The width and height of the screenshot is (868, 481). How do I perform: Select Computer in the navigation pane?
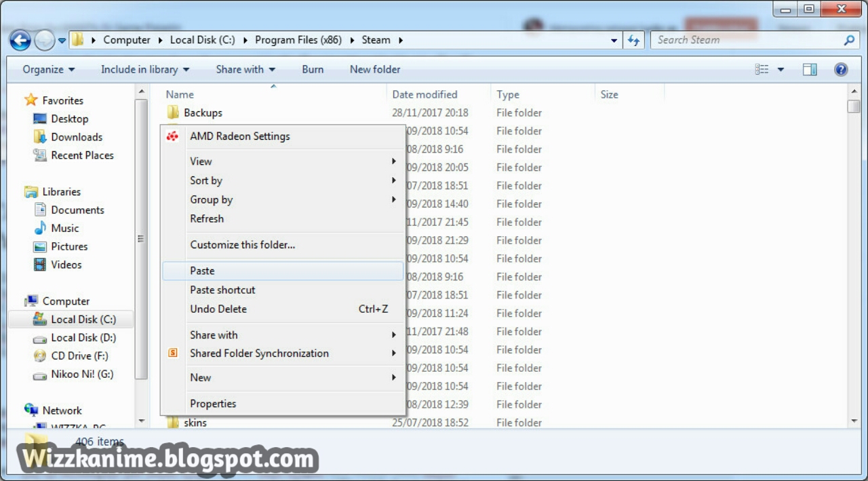tap(66, 301)
